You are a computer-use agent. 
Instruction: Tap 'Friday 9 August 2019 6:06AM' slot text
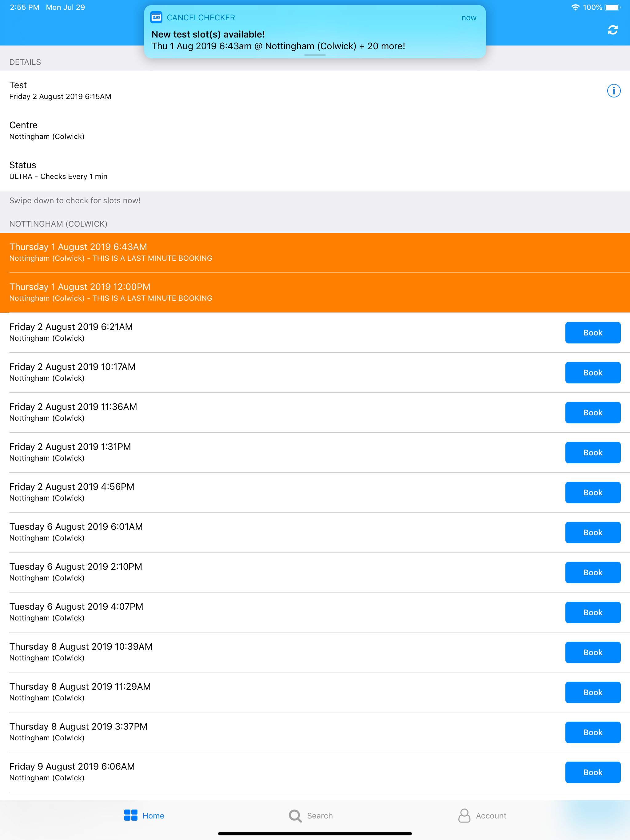(x=72, y=766)
